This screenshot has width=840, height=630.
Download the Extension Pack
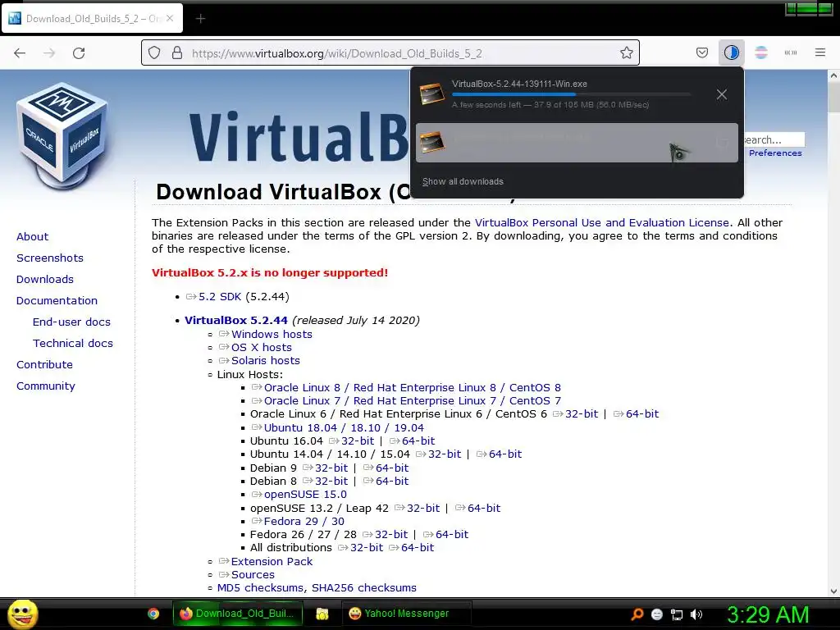272,561
